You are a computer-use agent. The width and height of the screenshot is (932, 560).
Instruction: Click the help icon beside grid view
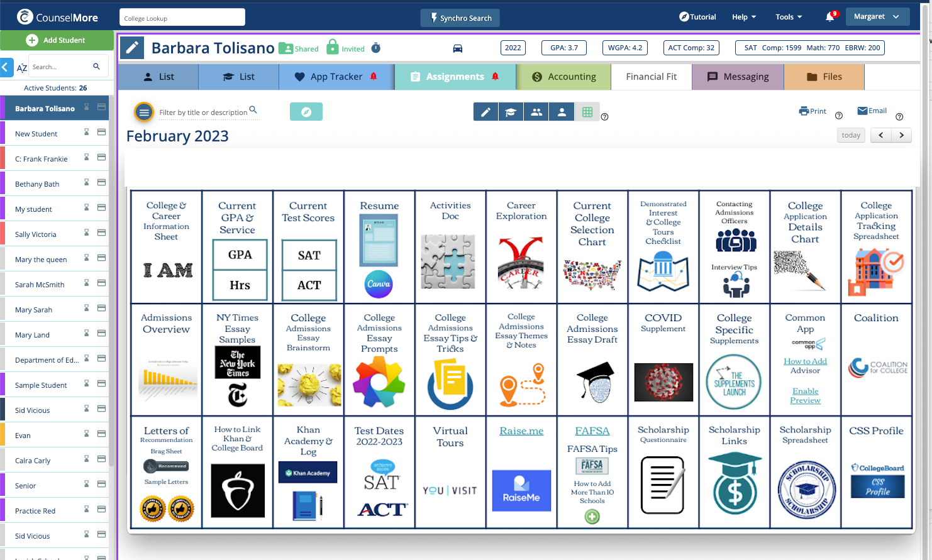pyautogui.click(x=605, y=117)
